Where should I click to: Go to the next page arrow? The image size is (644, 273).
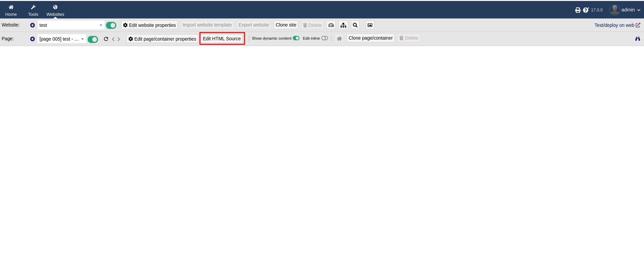point(119,39)
